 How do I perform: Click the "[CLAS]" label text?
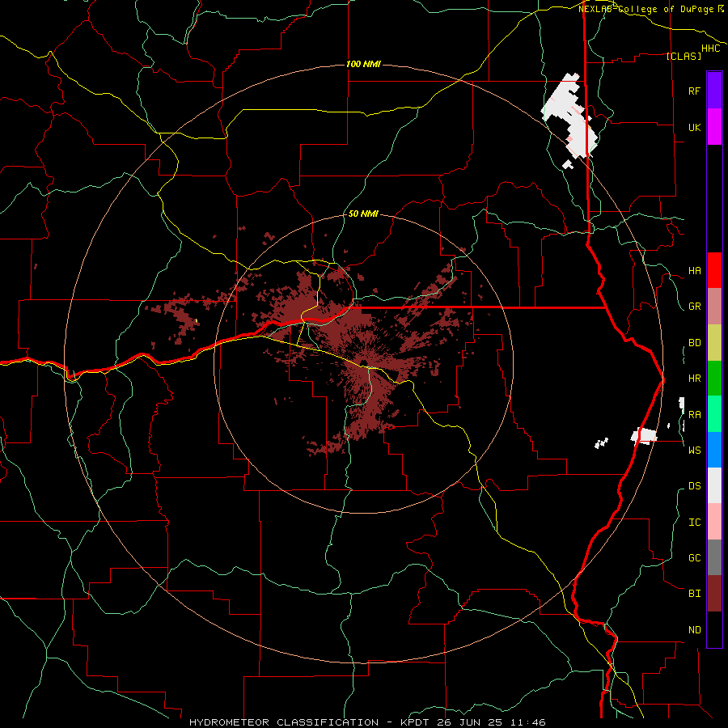[684, 56]
